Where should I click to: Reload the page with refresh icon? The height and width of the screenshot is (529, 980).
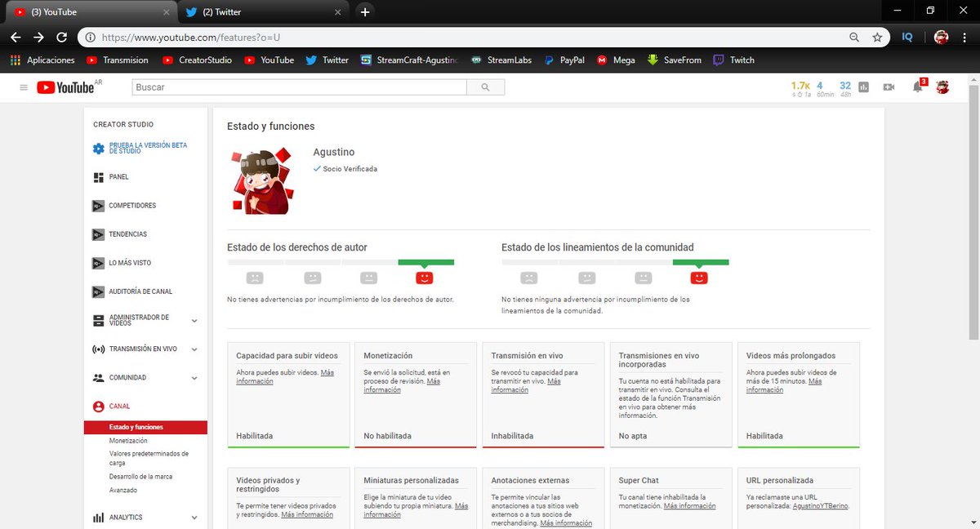click(61, 38)
